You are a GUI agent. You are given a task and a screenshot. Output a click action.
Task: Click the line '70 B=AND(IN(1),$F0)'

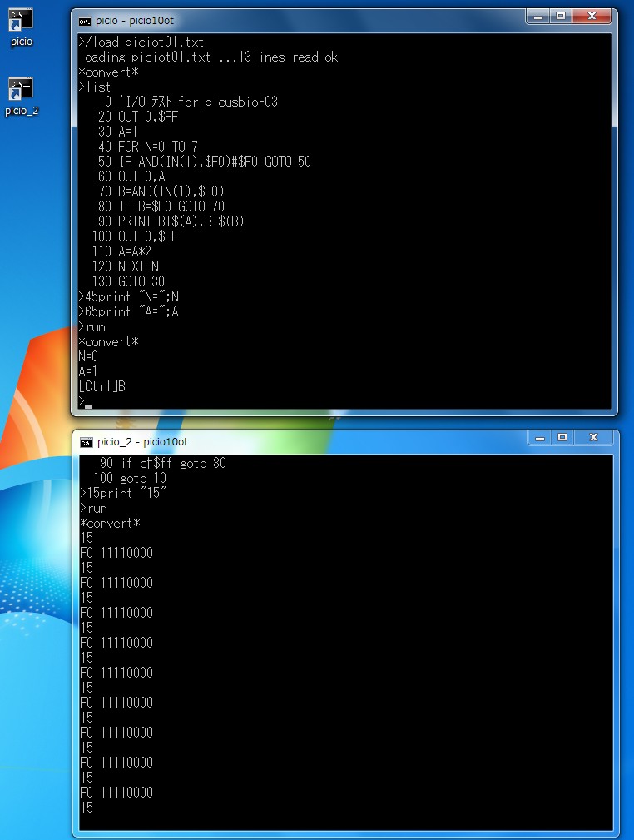[161, 191]
